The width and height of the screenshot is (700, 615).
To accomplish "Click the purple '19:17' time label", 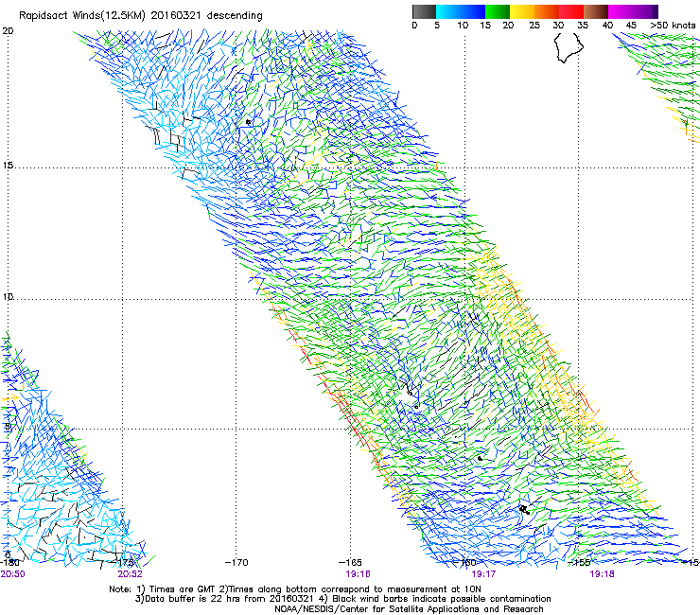I will [x=483, y=574].
